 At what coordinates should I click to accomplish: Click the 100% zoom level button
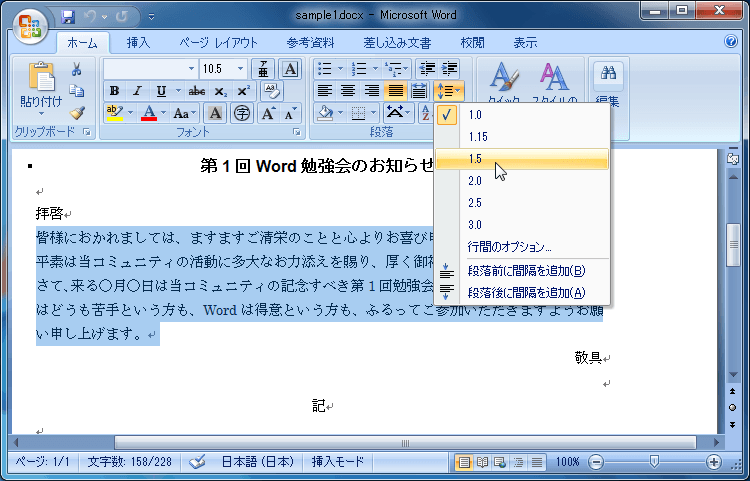[567, 462]
